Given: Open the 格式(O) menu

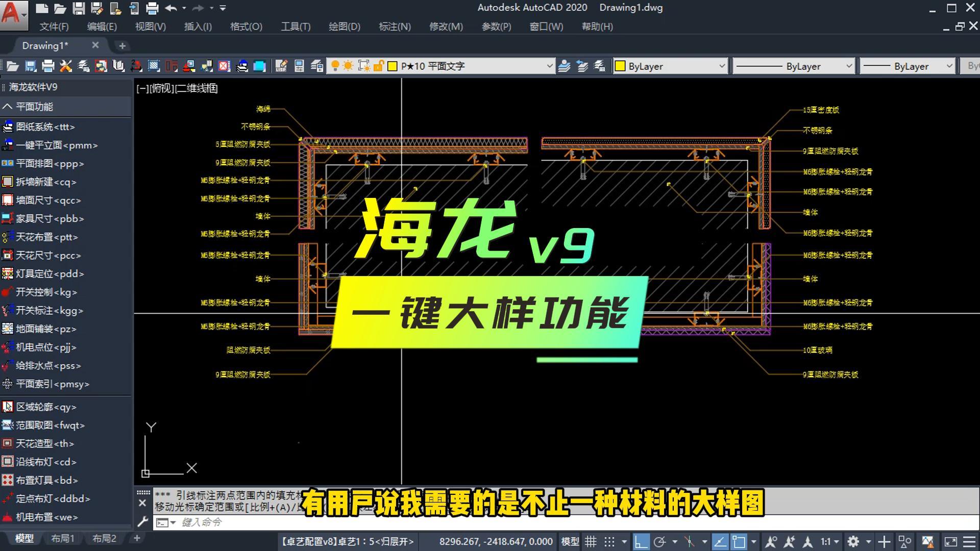Looking at the screenshot, I should point(246,27).
